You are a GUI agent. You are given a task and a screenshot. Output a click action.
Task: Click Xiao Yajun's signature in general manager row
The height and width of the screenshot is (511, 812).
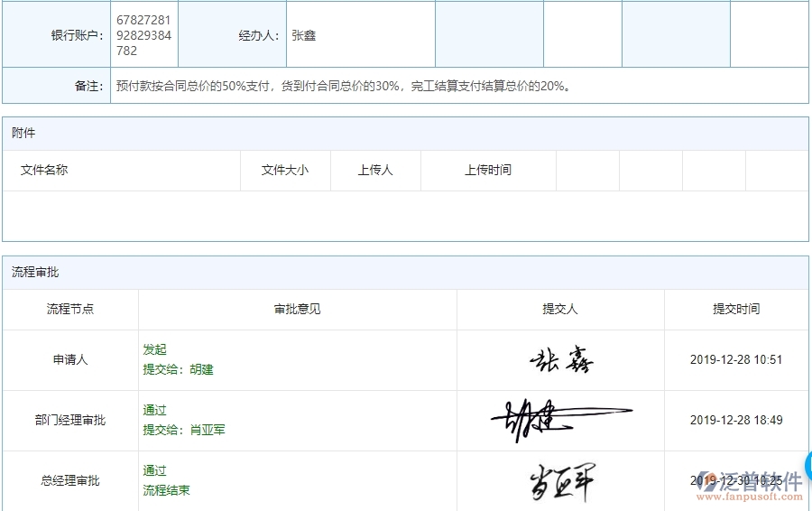click(560, 481)
